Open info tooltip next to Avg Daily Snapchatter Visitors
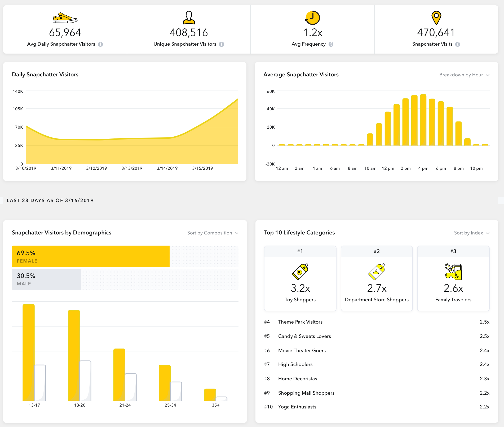Screen dimensions: 504x427 [100, 44]
